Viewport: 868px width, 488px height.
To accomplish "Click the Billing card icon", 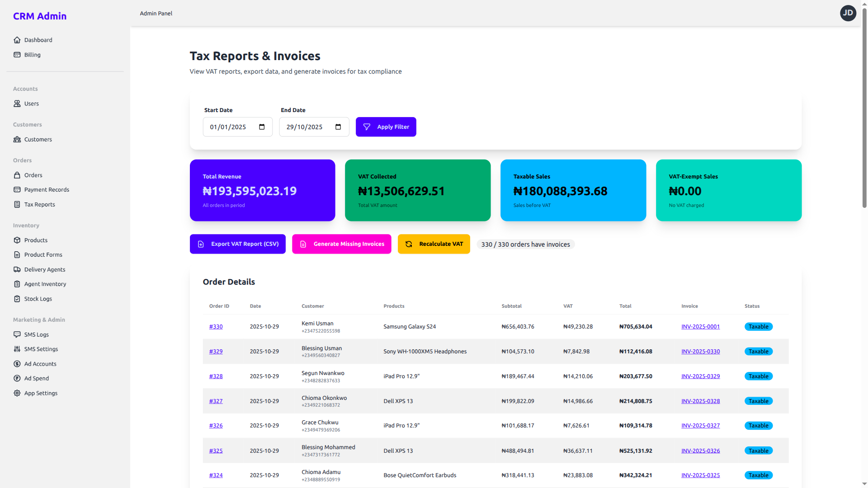I will pyautogui.click(x=18, y=54).
